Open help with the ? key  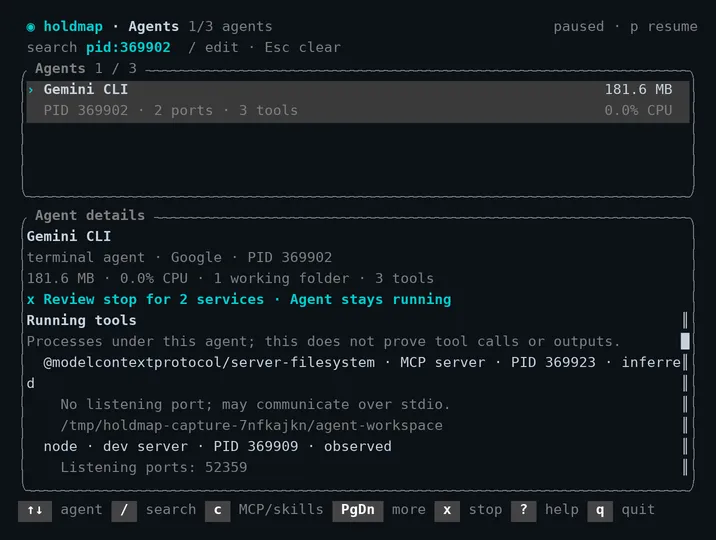tap(523, 510)
